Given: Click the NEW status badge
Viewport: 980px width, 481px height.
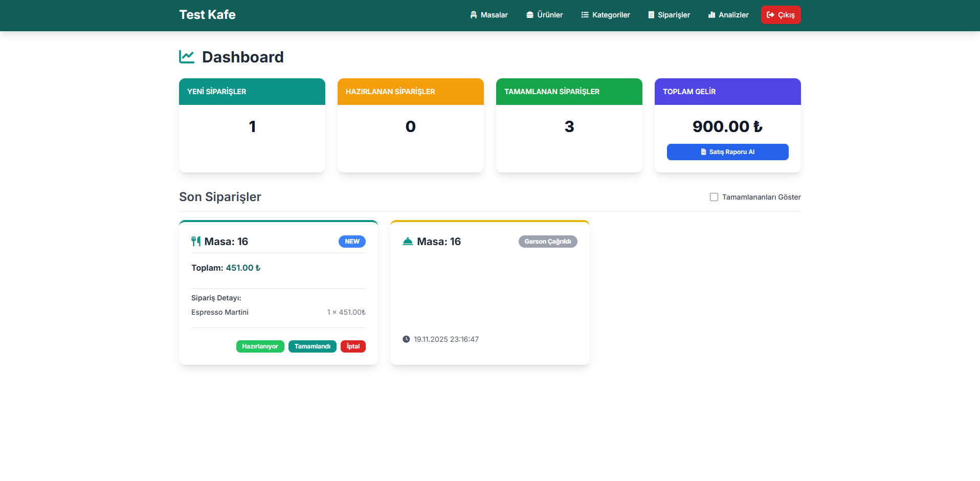Looking at the screenshot, I should [352, 242].
